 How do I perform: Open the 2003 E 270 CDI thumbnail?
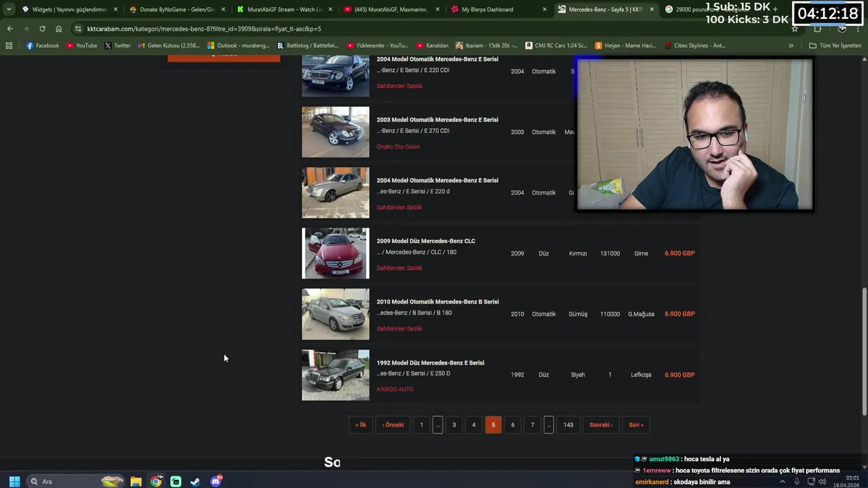tap(336, 132)
